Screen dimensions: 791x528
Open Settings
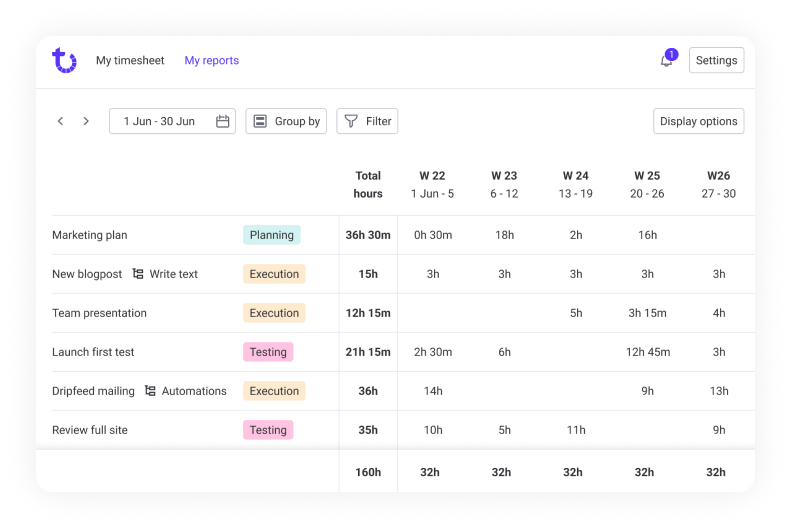tap(716, 60)
